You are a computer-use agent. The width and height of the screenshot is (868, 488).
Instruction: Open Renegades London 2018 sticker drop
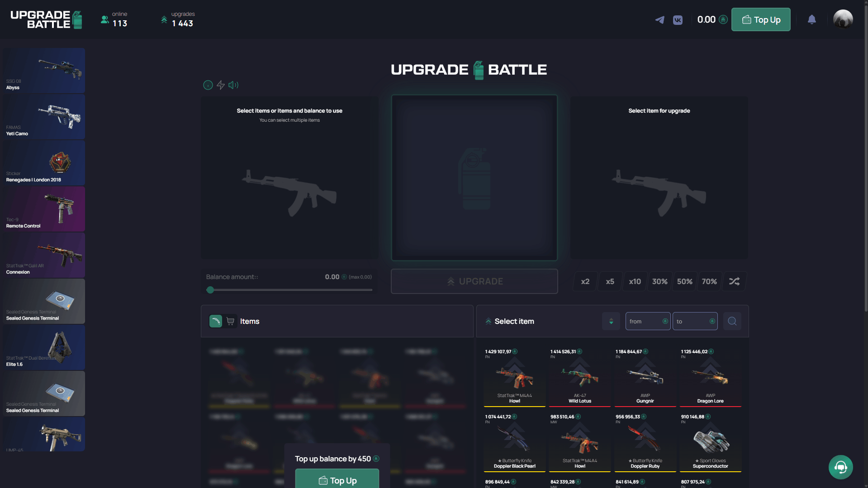point(44,163)
